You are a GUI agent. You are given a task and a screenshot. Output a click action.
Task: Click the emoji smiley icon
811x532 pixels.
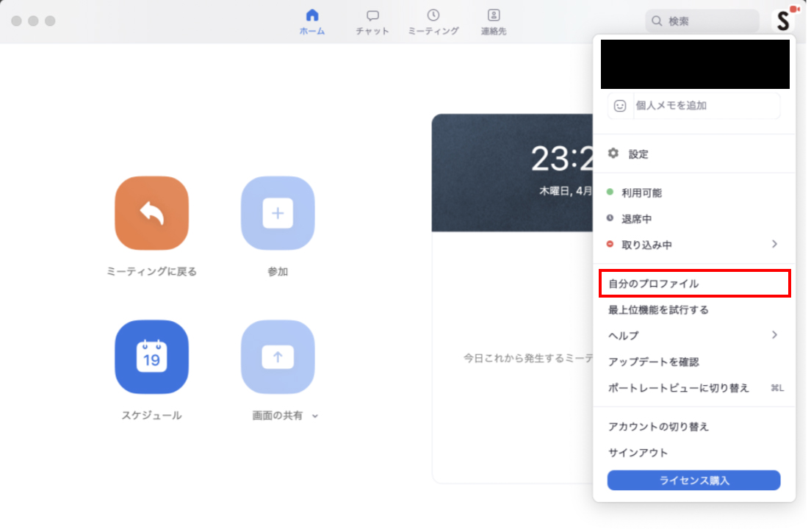619,106
